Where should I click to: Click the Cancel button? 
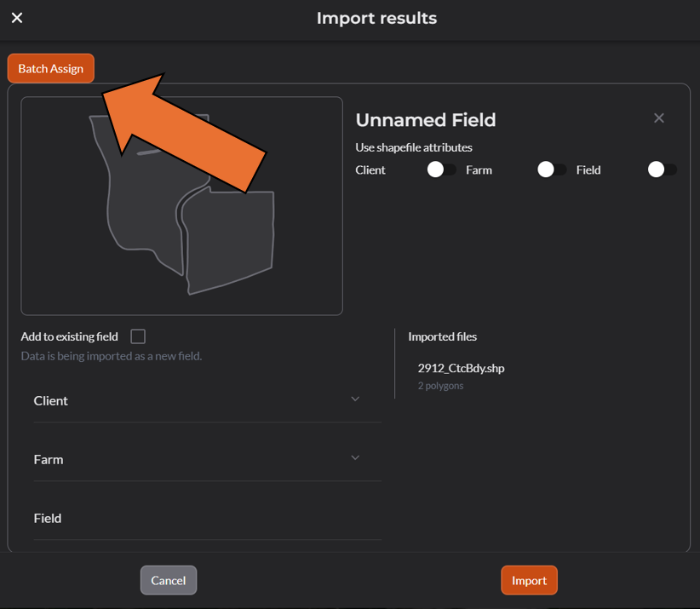(169, 580)
